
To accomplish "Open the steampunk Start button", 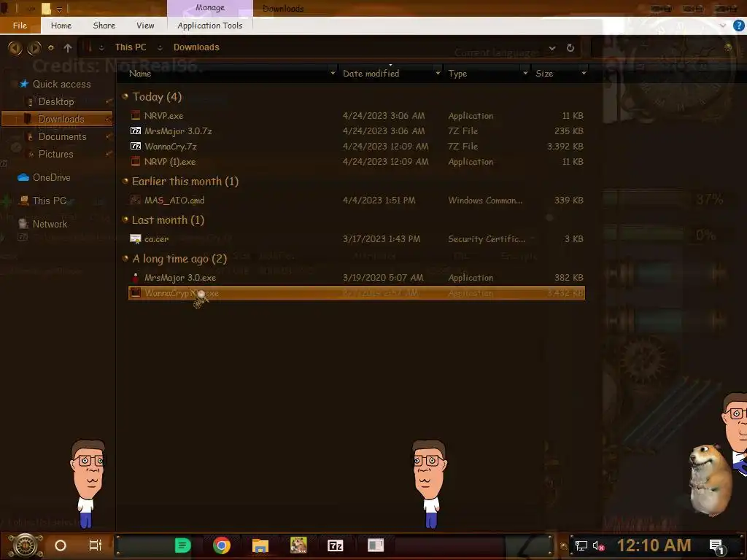I will point(25,545).
